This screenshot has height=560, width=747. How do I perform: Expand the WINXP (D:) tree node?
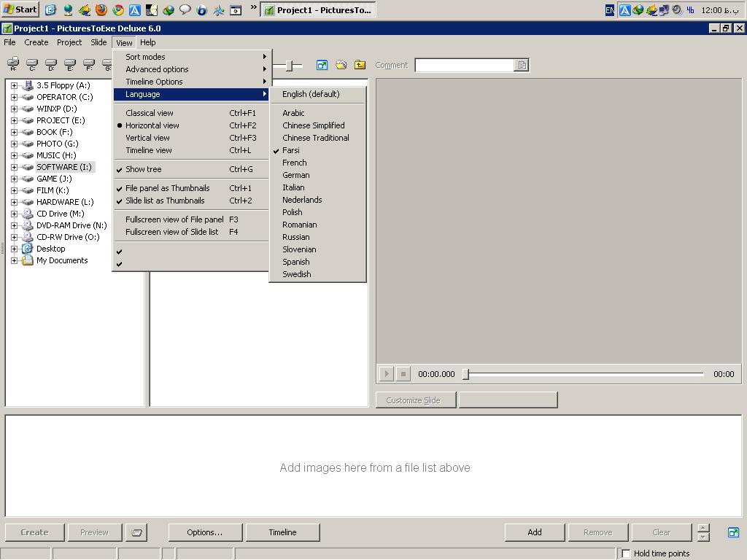click(15, 109)
